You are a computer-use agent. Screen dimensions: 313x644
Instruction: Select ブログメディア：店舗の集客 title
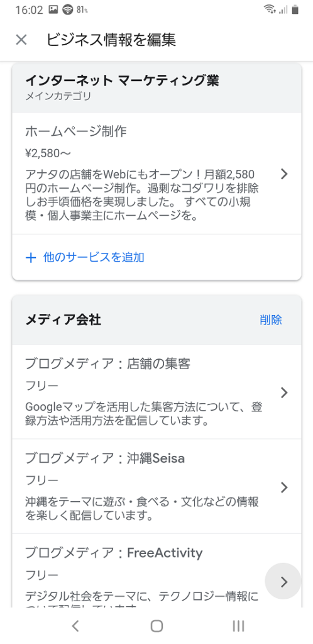tap(108, 364)
